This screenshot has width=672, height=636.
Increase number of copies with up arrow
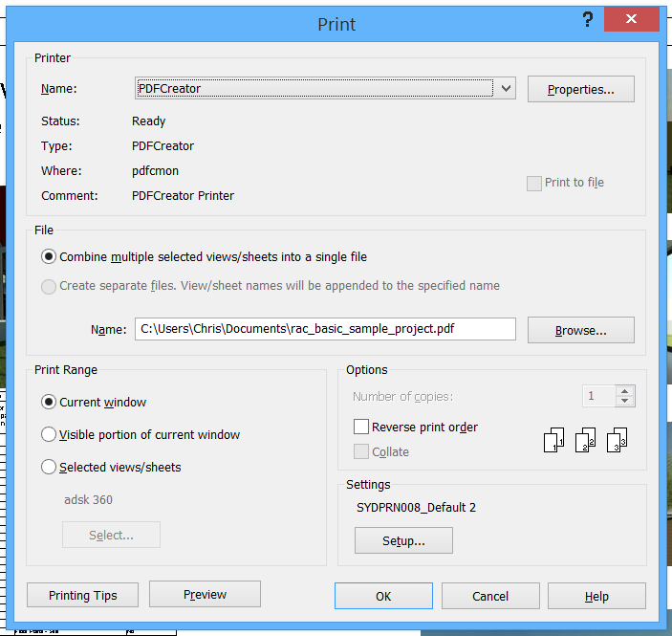tap(625, 391)
